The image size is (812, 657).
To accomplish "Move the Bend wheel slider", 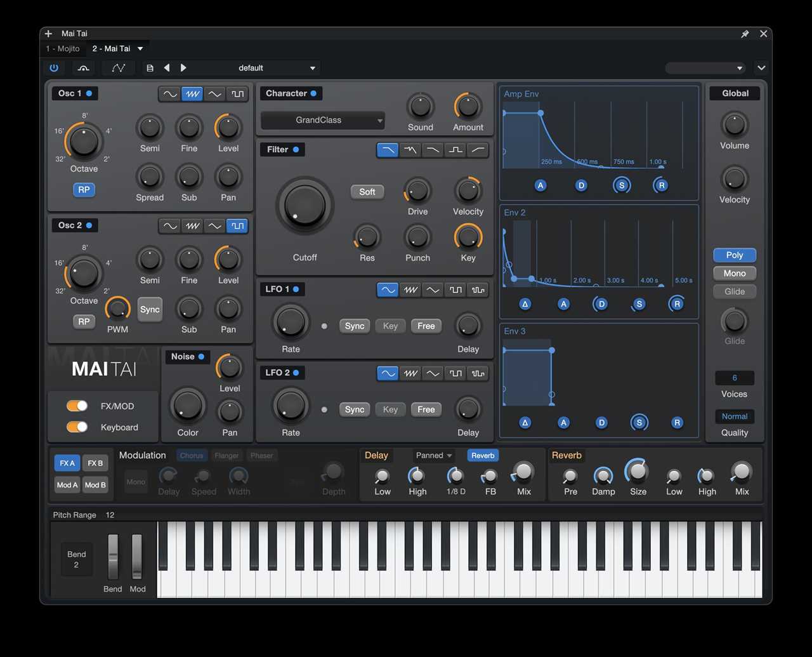I will [112, 559].
